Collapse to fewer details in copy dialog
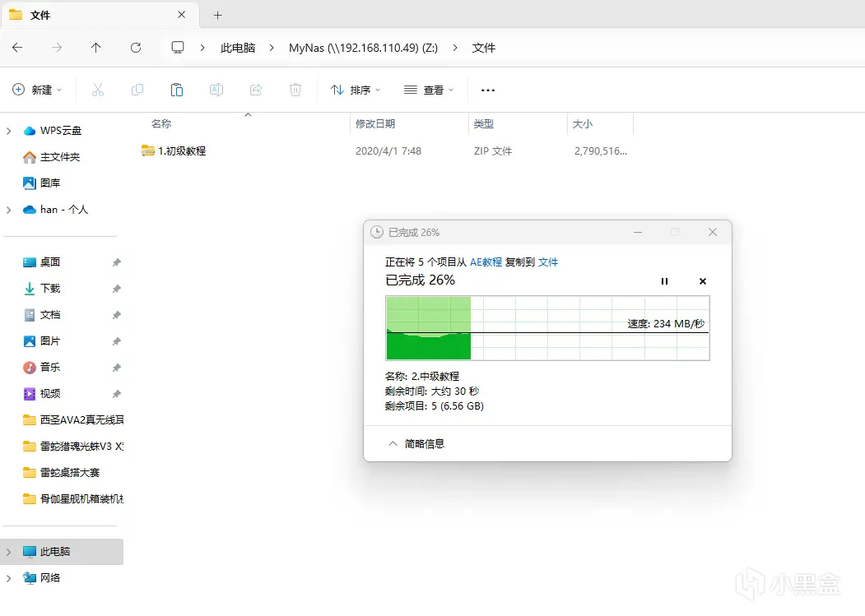 coord(416,444)
